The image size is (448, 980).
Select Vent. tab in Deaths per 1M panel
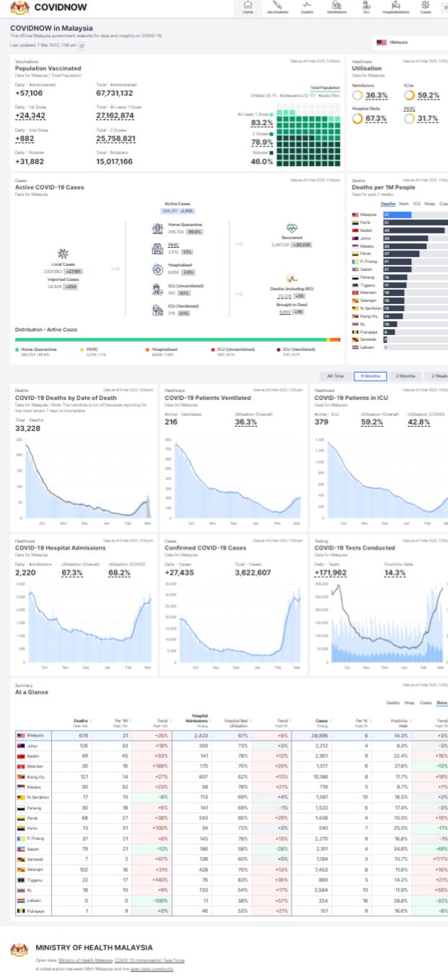[x=404, y=204]
